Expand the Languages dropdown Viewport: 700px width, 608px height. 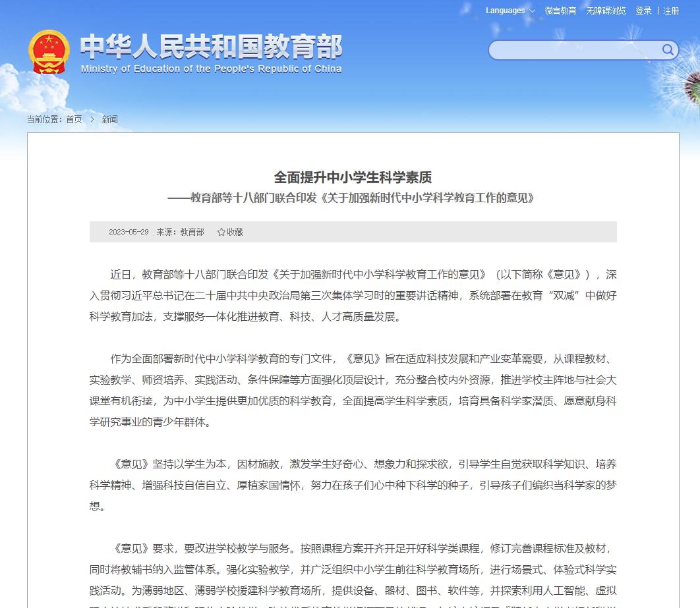coord(510,11)
